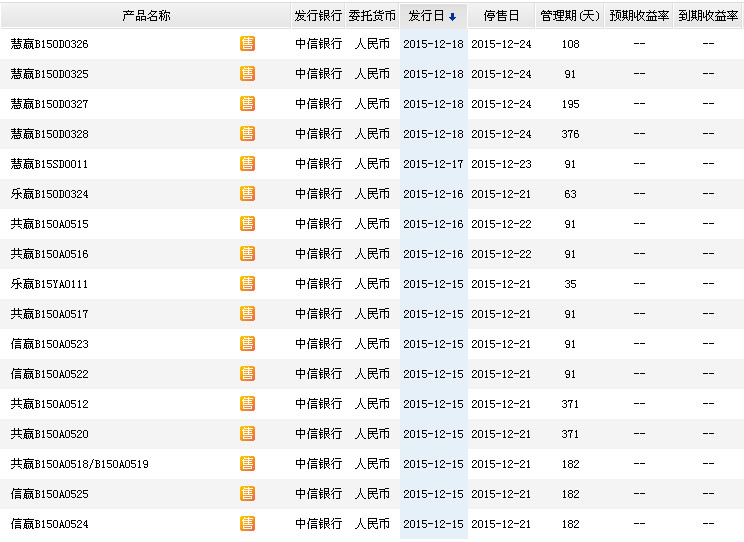Open product 慧赢B150D0328
Screen dimensions: 744x542
coord(50,134)
